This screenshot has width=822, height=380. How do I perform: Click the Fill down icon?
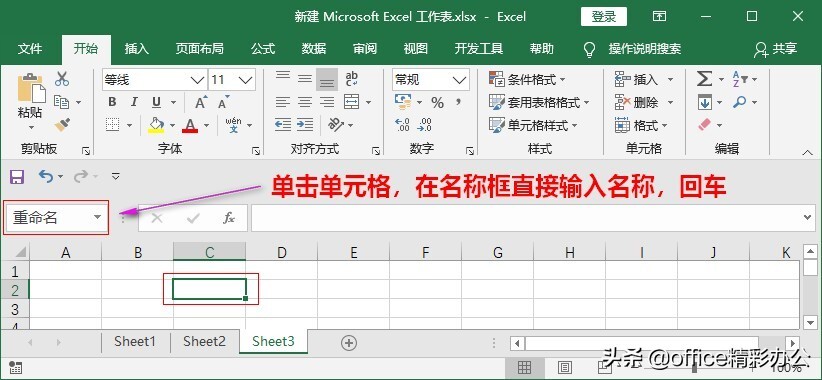point(705,102)
